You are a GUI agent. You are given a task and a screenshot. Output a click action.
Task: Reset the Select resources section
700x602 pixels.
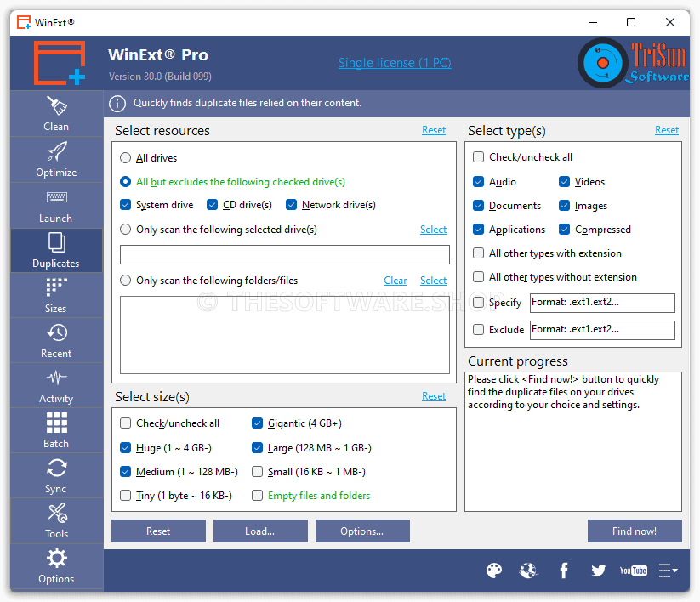coord(434,130)
